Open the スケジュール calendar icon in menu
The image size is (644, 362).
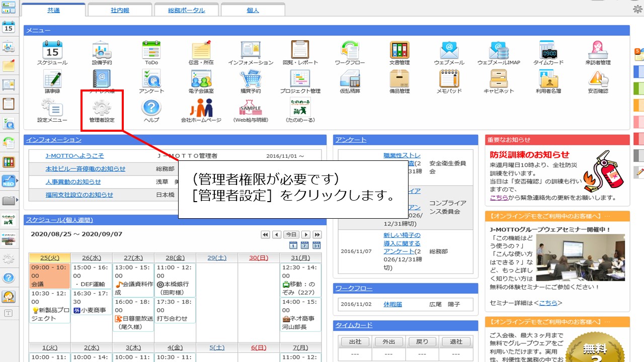point(52,50)
